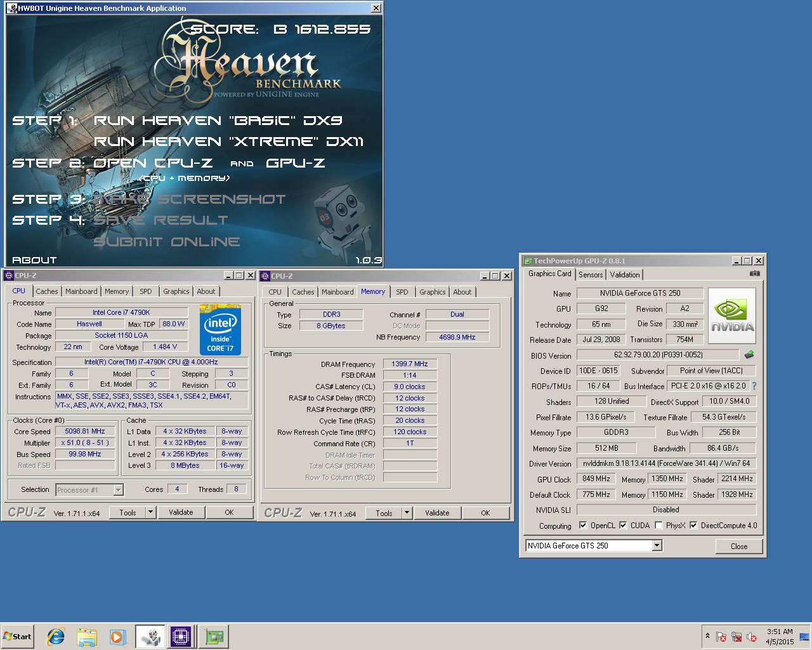Click Tools button in left CPU-Z window
This screenshot has height=650, width=812.
pyautogui.click(x=128, y=512)
